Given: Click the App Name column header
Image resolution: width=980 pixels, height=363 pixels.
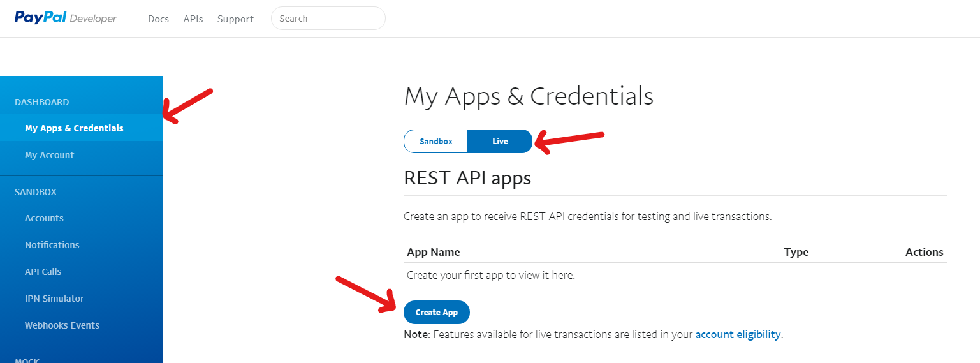Looking at the screenshot, I should tap(434, 252).
